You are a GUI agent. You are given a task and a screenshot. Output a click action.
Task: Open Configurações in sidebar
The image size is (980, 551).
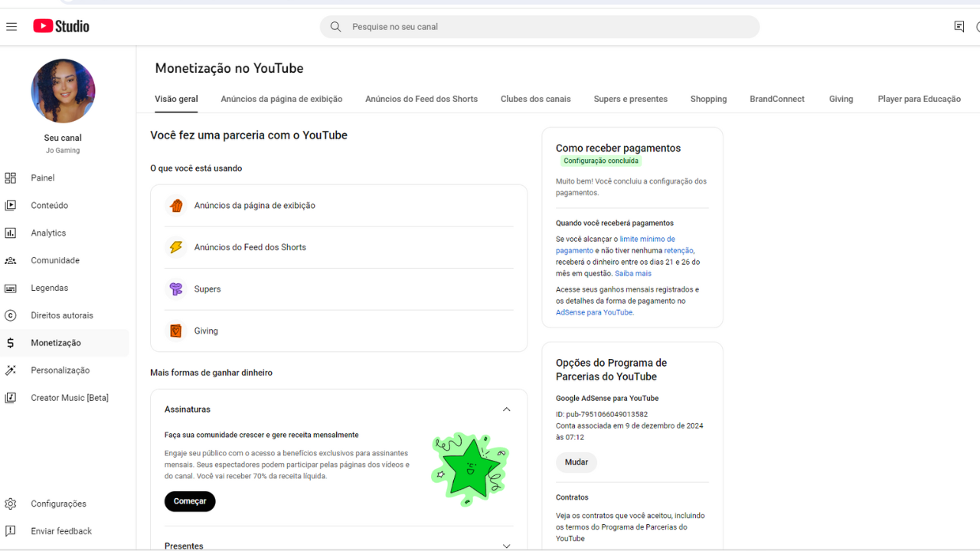click(64, 504)
